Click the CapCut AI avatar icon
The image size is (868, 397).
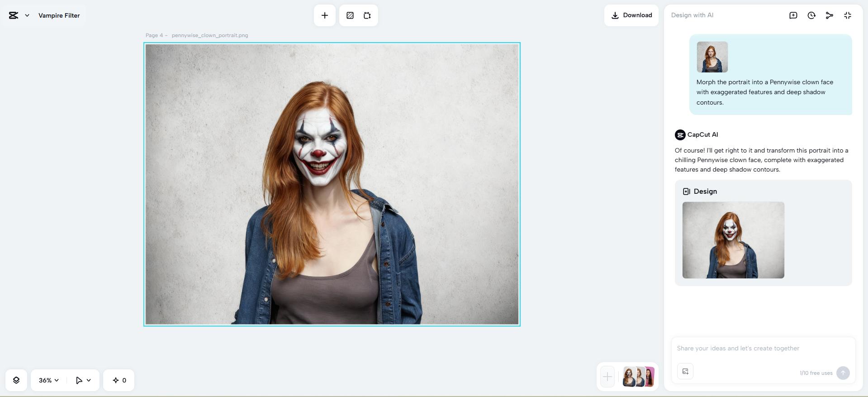[x=680, y=135]
